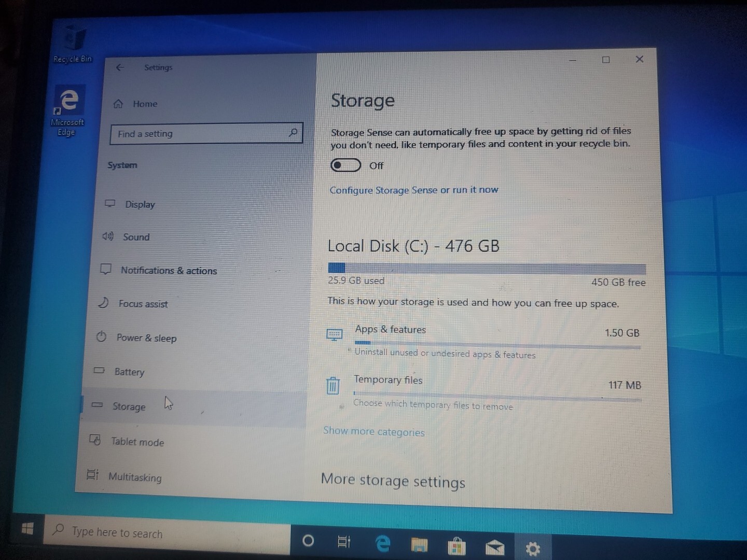Click the Temporary files trash can icon

coord(333,385)
